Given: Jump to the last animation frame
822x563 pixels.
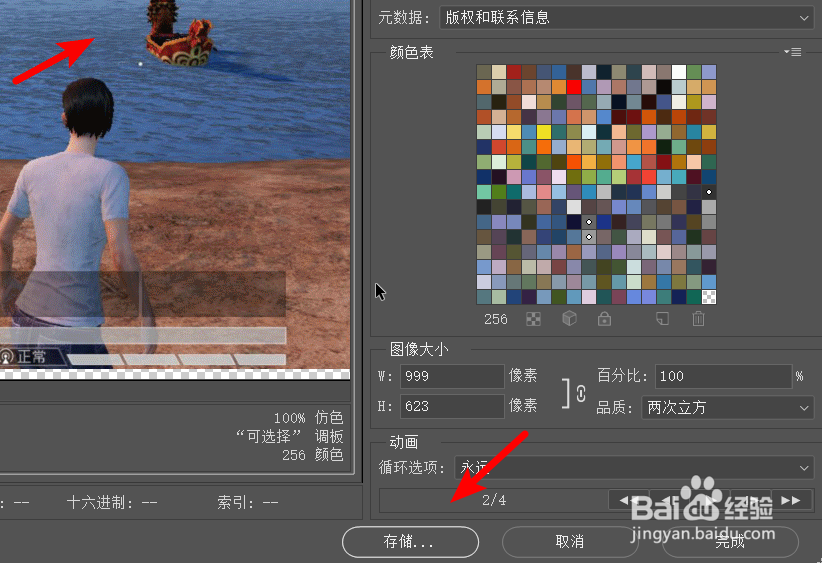Looking at the screenshot, I should (791, 500).
